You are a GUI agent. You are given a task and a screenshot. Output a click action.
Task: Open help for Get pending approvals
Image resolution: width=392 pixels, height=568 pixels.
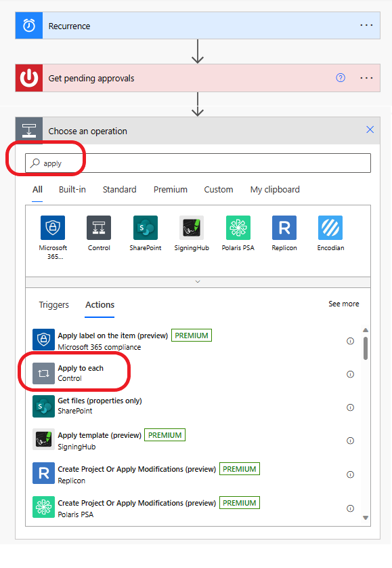pos(341,77)
